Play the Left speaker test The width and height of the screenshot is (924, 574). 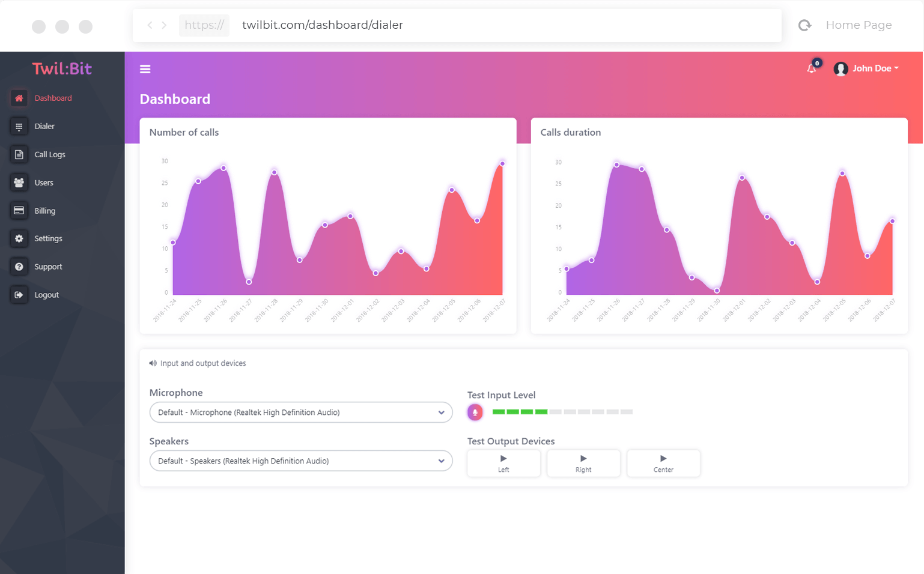[x=503, y=464]
